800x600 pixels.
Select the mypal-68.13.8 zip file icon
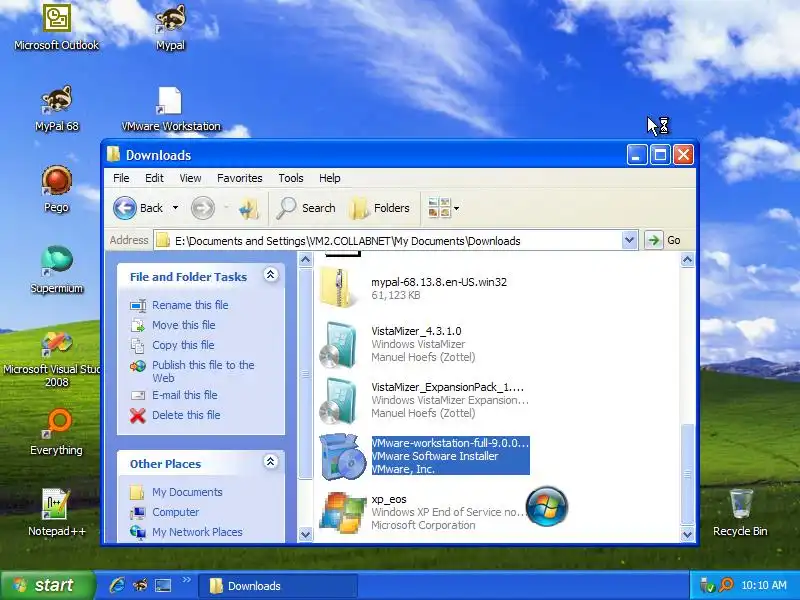pyautogui.click(x=338, y=288)
